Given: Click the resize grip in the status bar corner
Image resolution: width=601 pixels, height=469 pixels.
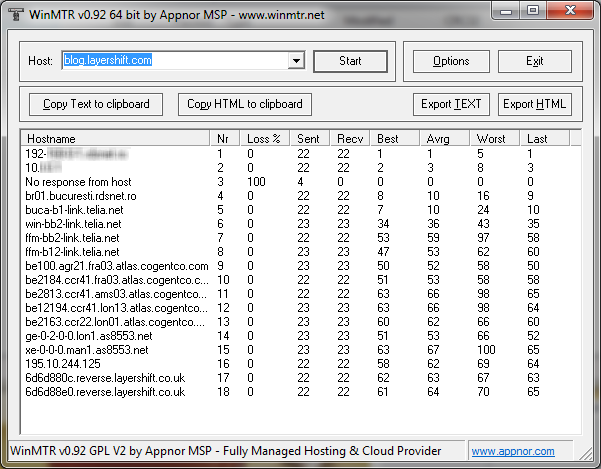Looking at the screenshot, I should [586, 453].
